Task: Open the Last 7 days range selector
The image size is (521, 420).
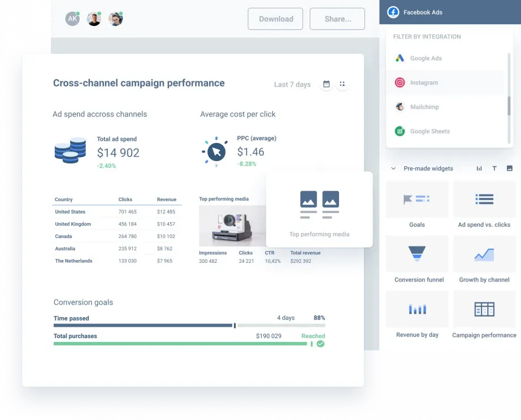Action: pyautogui.click(x=292, y=84)
